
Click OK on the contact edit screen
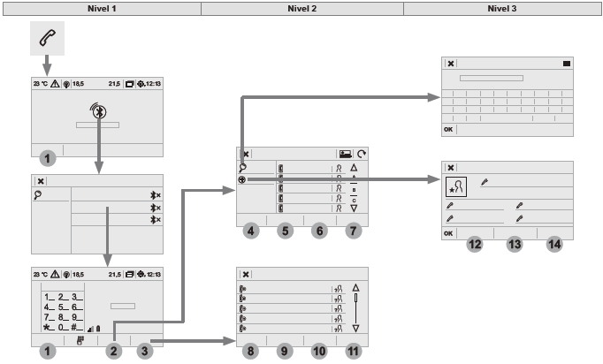point(448,233)
